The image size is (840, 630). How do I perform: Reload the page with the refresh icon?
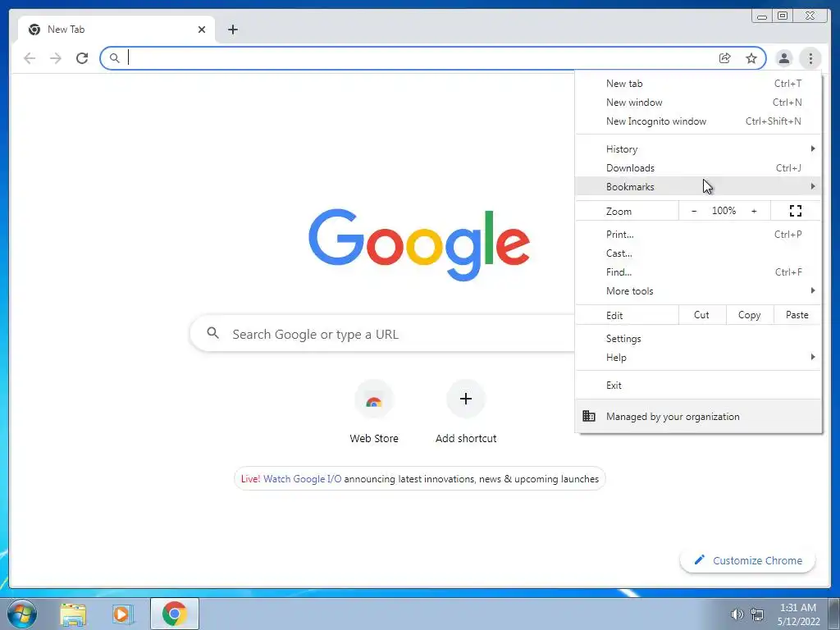click(82, 58)
